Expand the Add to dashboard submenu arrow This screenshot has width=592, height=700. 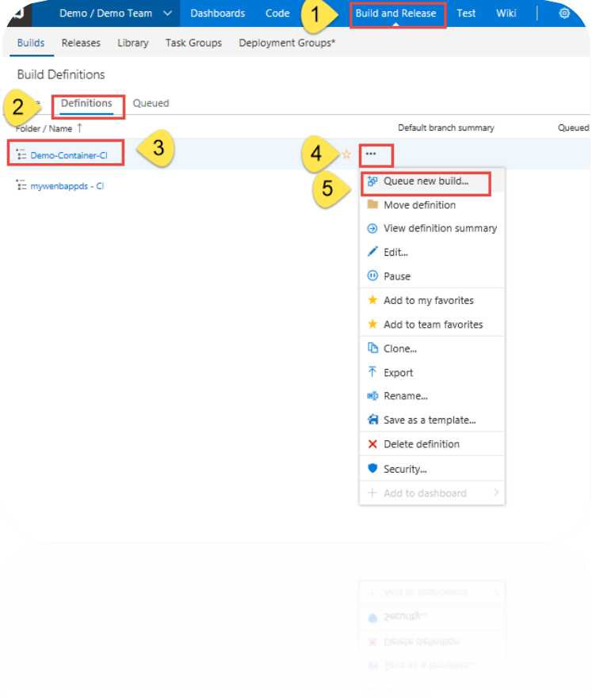pyautogui.click(x=496, y=493)
